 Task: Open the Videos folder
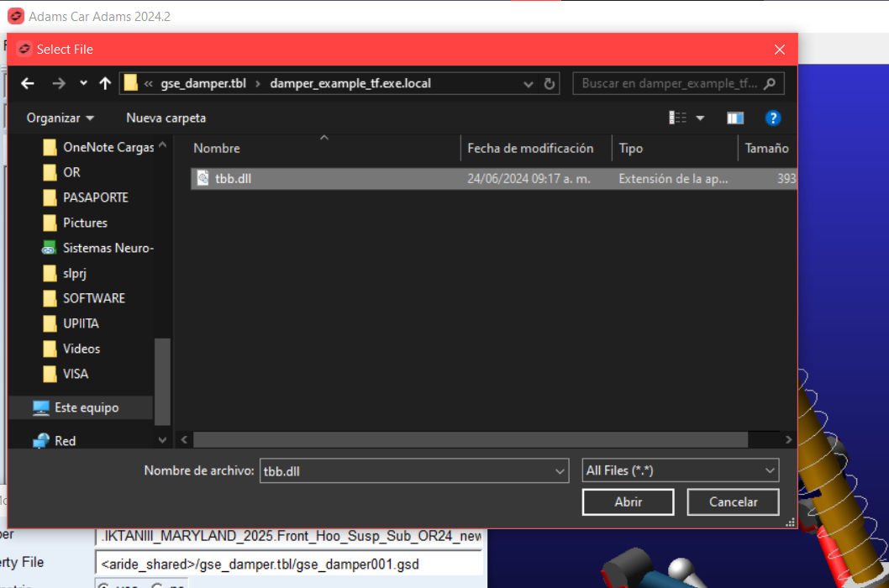tap(71, 349)
